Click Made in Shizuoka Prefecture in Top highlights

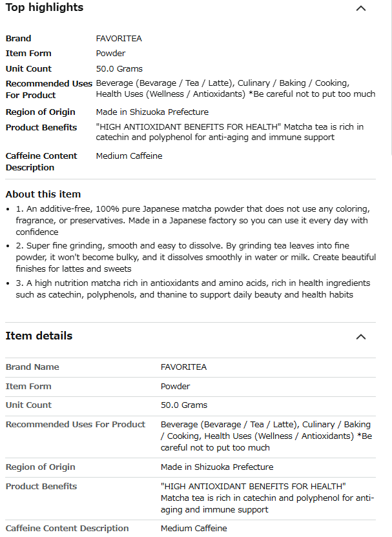[x=152, y=112]
